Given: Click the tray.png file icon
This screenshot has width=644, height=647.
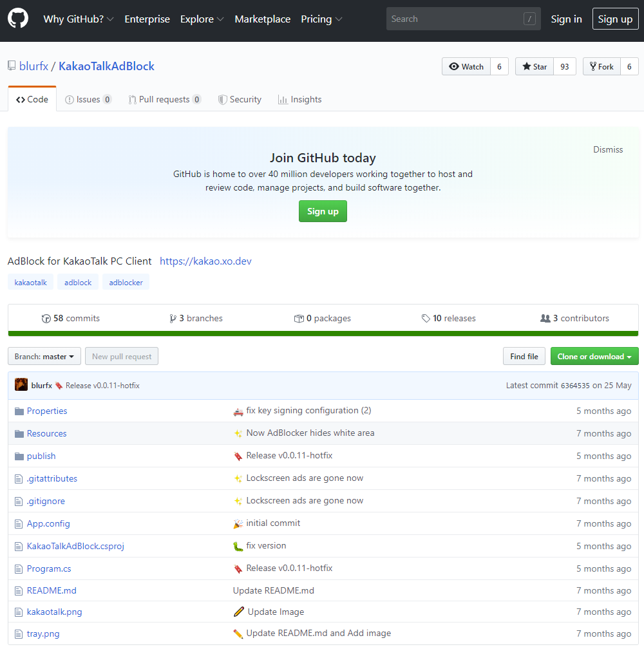Looking at the screenshot, I should [19, 633].
